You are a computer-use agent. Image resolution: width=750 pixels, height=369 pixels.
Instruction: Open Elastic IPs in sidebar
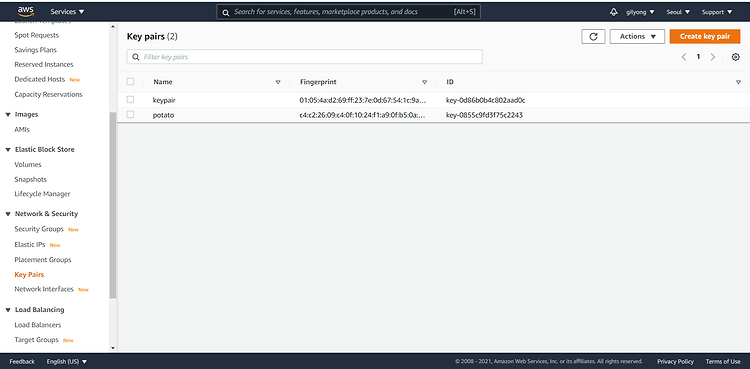pyautogui.click(x=30, y=245)
